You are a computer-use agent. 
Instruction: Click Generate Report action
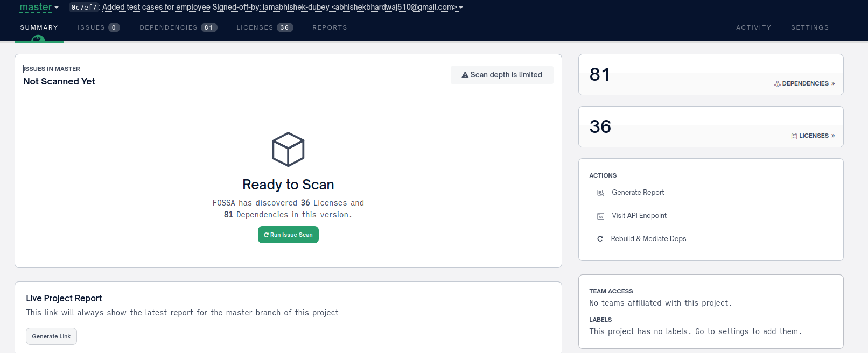[638, 193]
